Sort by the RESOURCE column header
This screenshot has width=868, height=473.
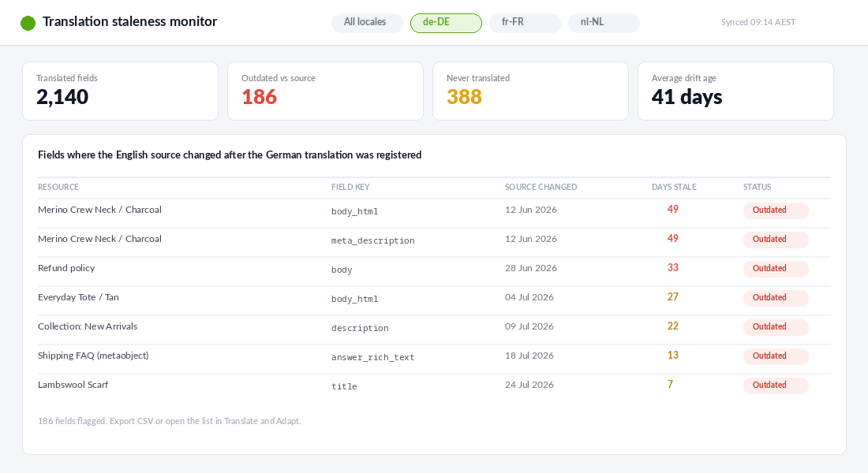point(58,187)
